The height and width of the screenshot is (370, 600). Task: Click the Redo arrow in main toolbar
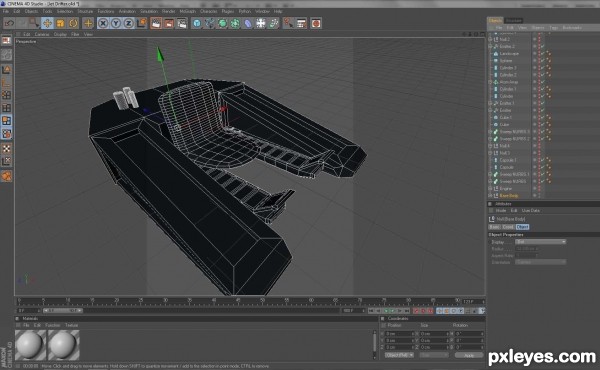point(21,23)
